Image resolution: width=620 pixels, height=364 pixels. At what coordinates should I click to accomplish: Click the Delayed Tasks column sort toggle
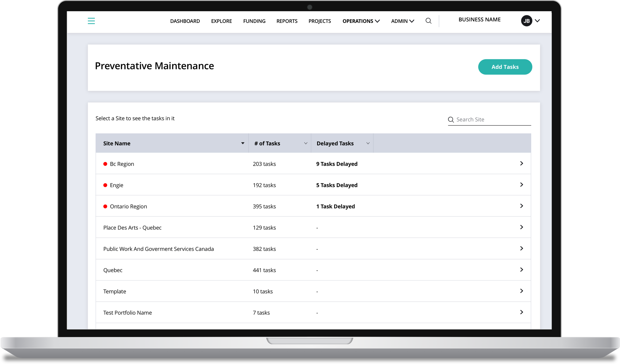pyautogui.click(x=367, y=144)
